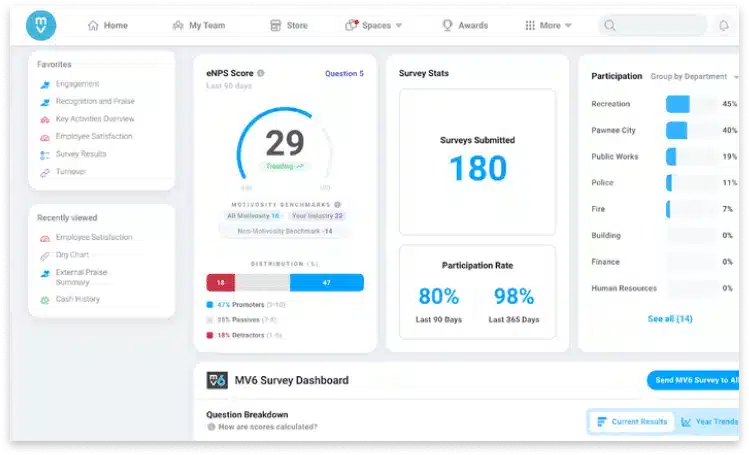749x455 pixels.
Task: Click the MV6 survey logo icon
Action: (217, 380)
